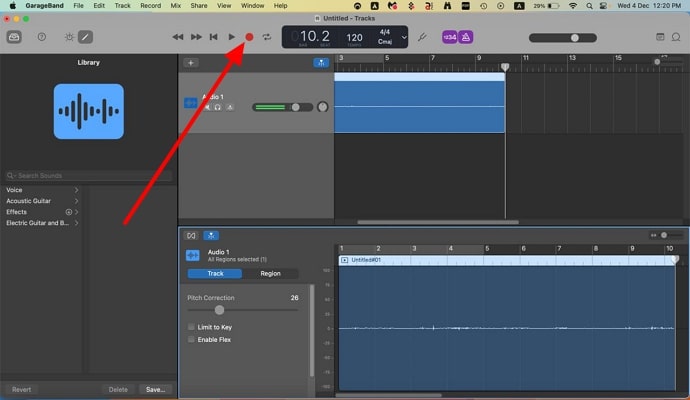Toggle the Catch Playhead button in tracks header
Image resolution: width=690 pixels, height=400 pixels.
click(x=321, y=63)
